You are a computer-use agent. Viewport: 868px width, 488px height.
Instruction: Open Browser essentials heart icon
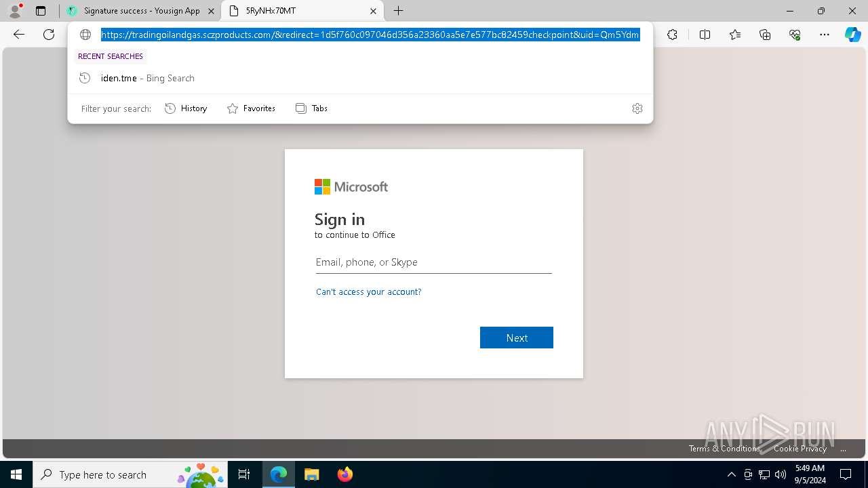[795, 35]
